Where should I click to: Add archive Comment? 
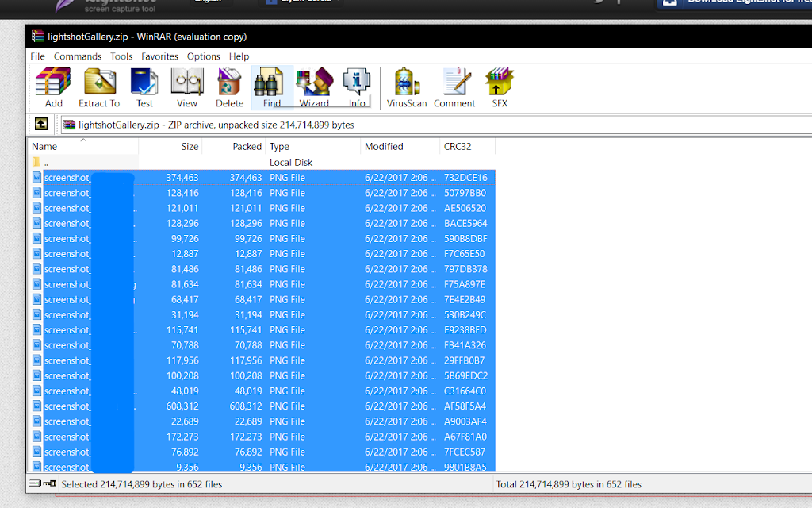click(454, 87)
